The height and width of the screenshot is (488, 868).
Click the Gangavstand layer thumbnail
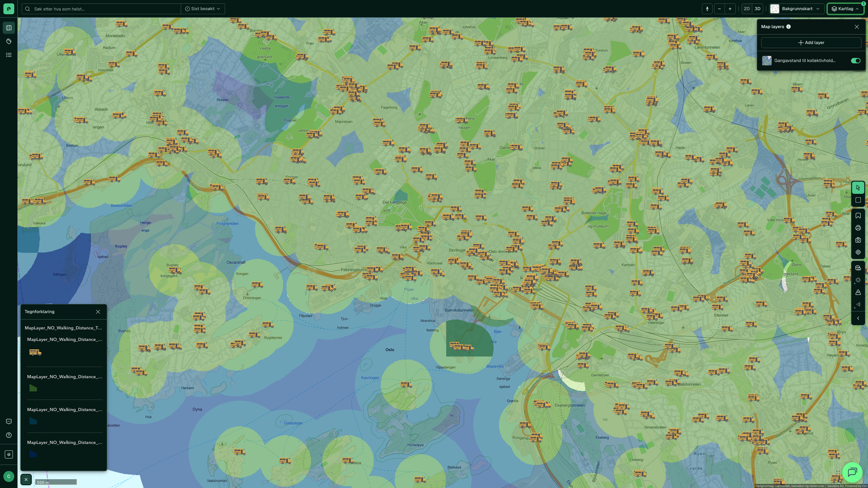(767, 61)
